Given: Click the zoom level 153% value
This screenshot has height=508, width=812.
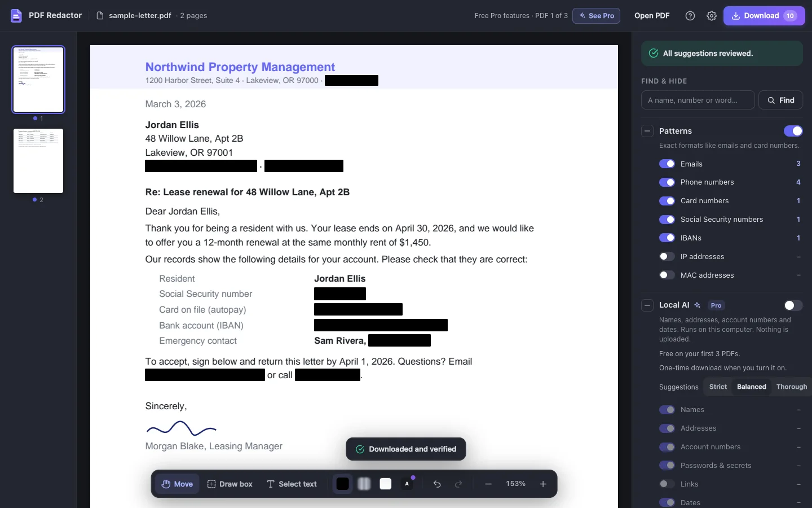Looking at the screenshot, I should pyautogui.click(x=516, y=484).
